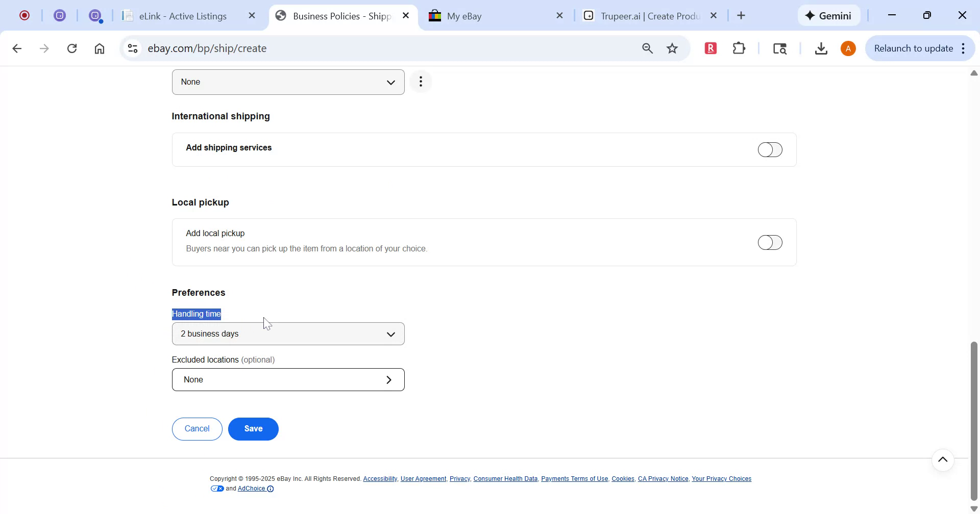Launch Gemini from the toolbar
This screenshot has height=514, width=980.
pos(828,15)
